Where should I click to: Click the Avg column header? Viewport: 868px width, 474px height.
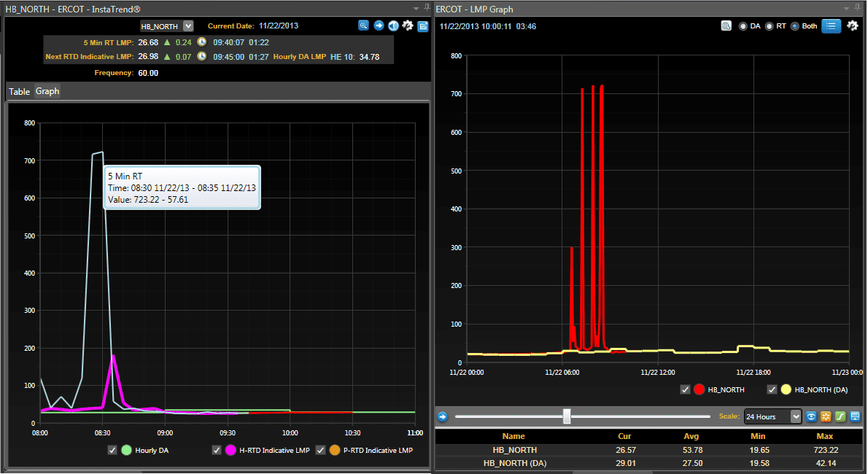click(x=691, y=436)
